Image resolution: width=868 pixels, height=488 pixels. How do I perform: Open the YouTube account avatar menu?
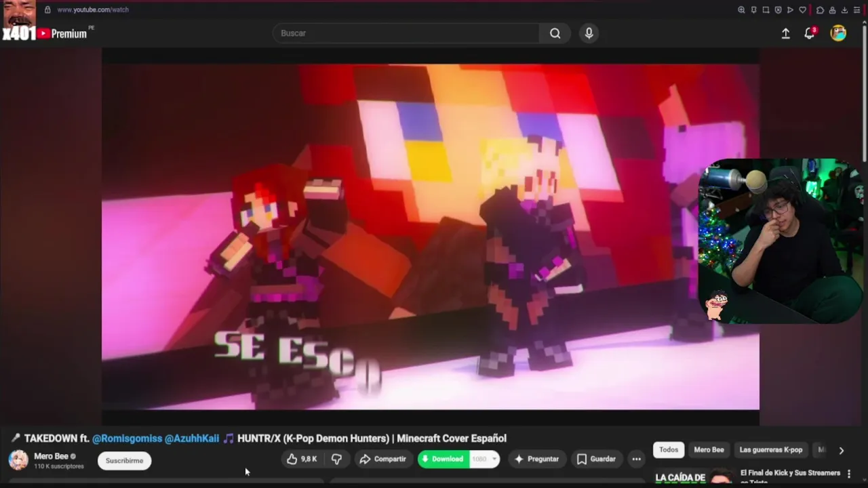(838, 33)
